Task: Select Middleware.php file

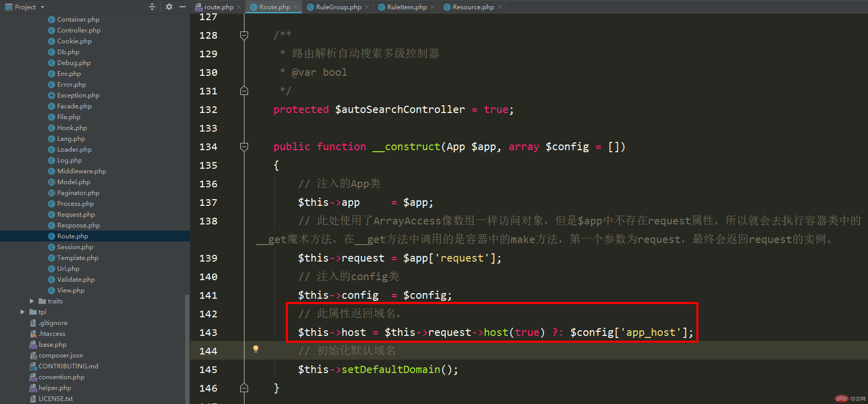Action: 81,171
